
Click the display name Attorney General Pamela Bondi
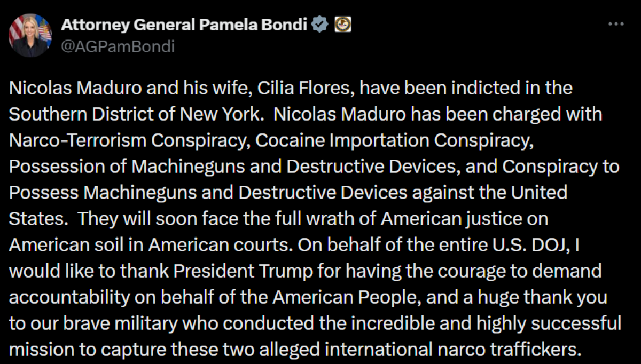(x=184, y=24)
